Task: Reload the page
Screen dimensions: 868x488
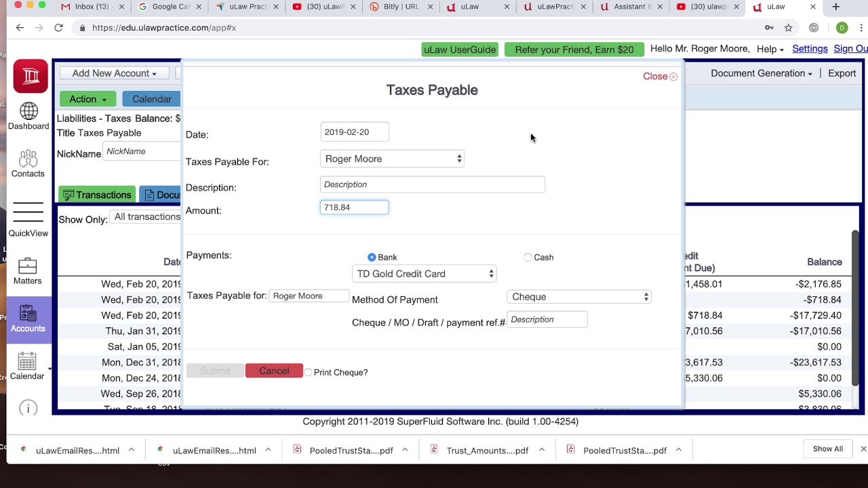Action: [x=58, y=28]
